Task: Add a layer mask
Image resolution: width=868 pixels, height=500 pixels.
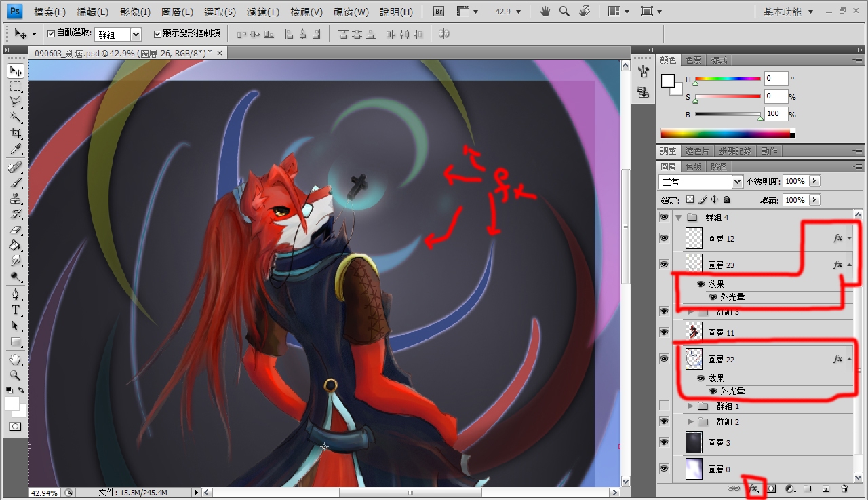Action: tap(771, 488)
